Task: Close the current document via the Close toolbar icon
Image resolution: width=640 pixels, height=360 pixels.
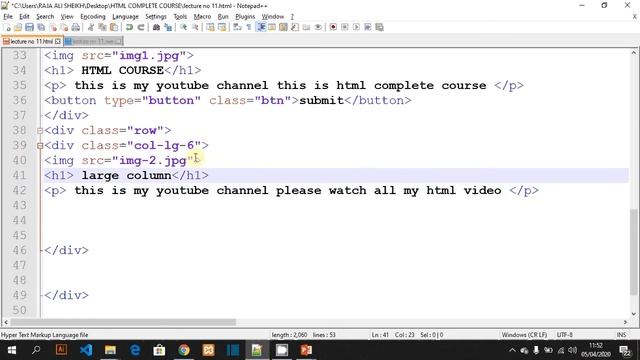Action: click(x=53, y=27)
